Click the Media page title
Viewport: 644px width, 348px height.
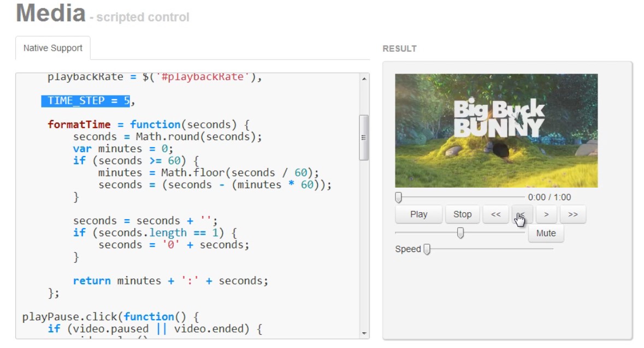click(50, 13)
